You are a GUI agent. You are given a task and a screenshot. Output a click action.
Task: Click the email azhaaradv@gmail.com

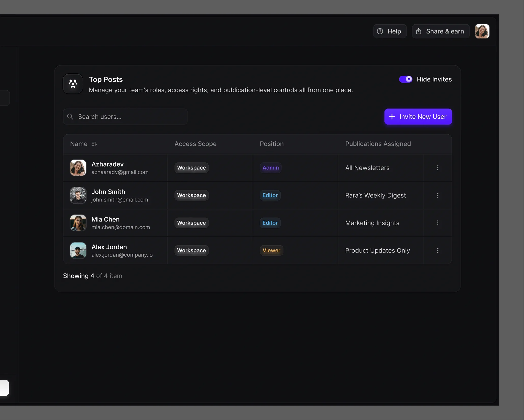120,172
